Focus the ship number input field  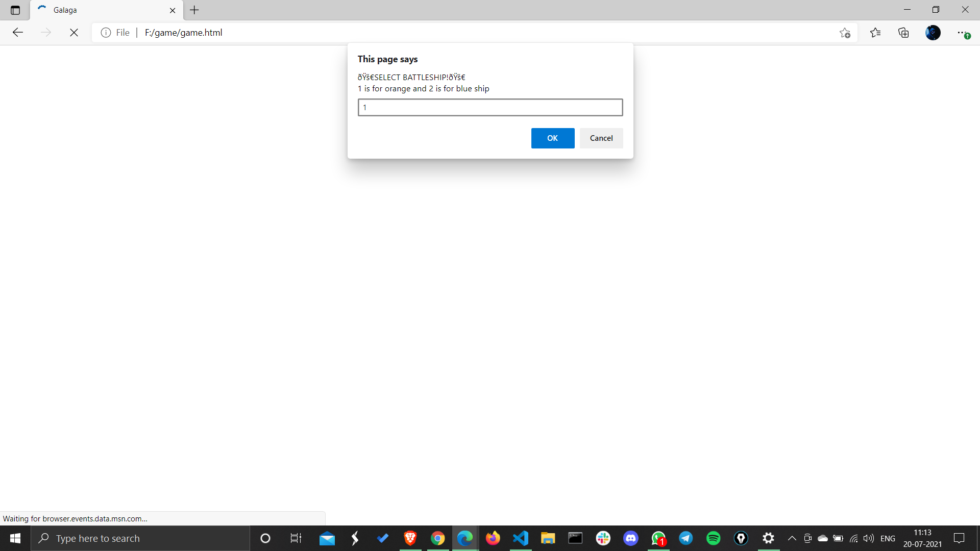(x=490, y=107)
